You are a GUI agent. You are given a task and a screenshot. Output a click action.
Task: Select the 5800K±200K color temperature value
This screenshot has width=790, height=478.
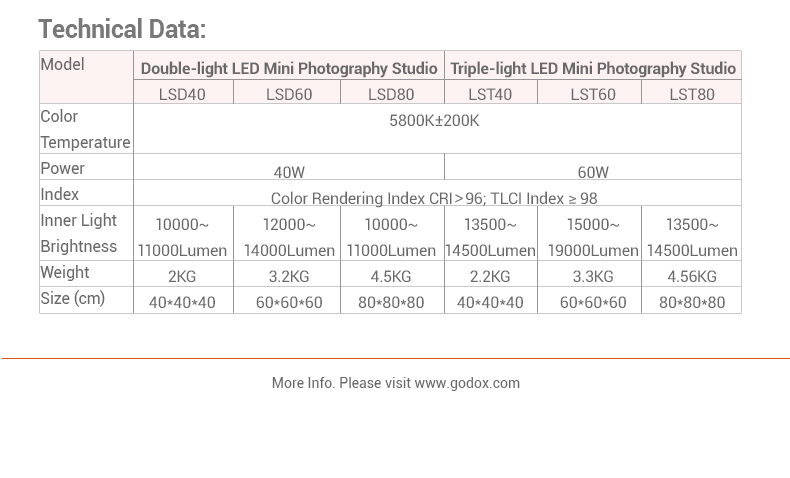[x=434, y=121]
